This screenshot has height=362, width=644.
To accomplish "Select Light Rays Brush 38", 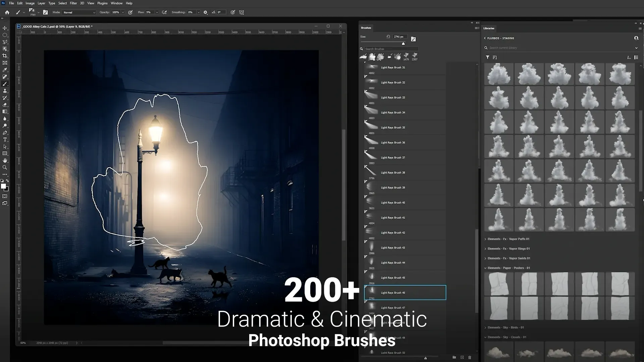I will pyautogui.click(x=405, y=173).
